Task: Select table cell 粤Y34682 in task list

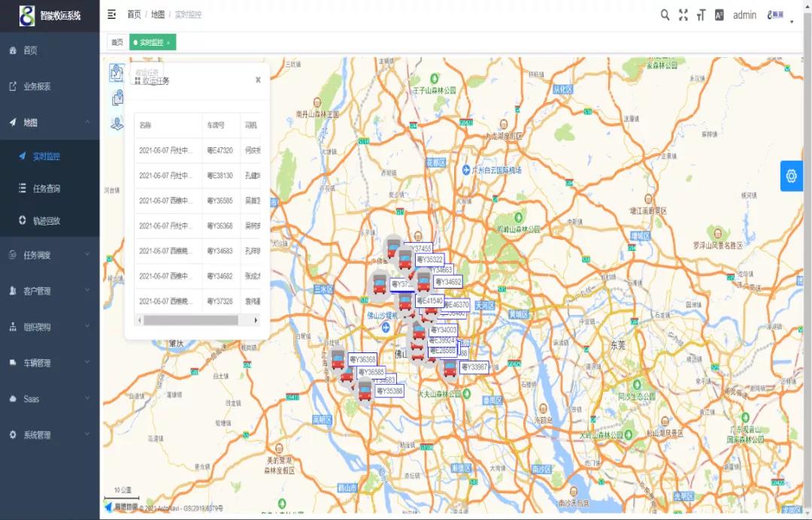Action: pos(220,276)
